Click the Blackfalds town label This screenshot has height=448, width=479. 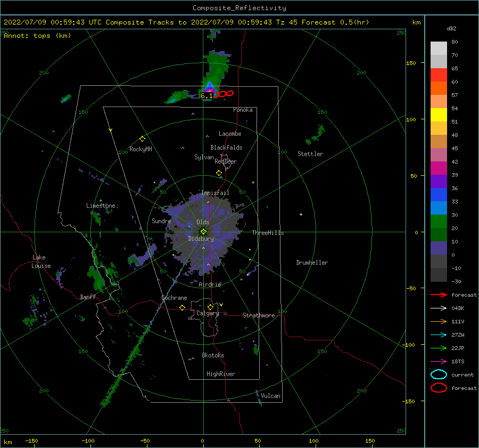[x=226, y=148]
